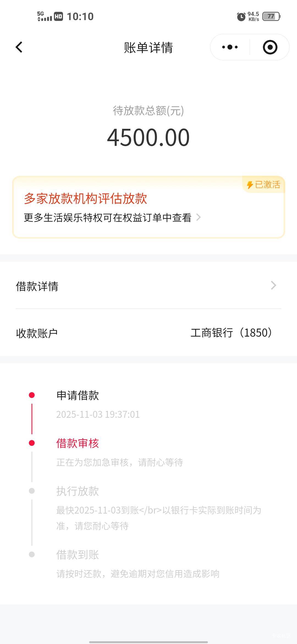Viewport: 297px width, 644px height.
Task: Tap the mini program close circle icon
Action: point(270,47)
